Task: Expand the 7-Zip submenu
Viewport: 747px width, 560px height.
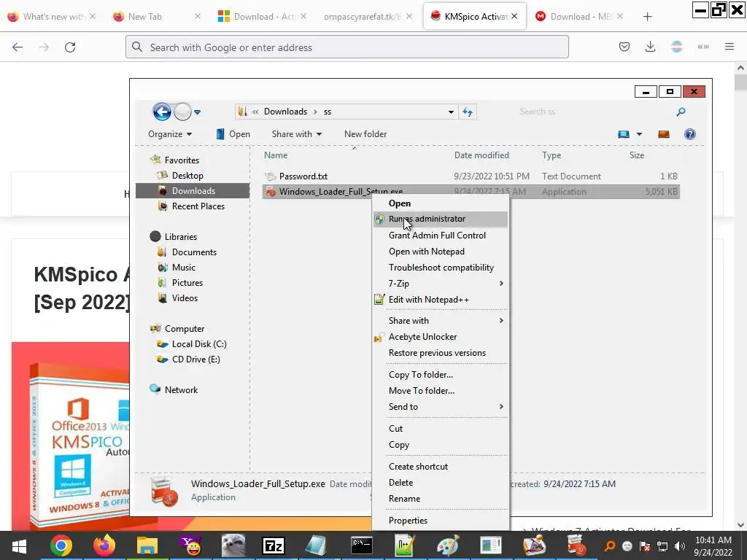Action: click(x=441, y=284)
